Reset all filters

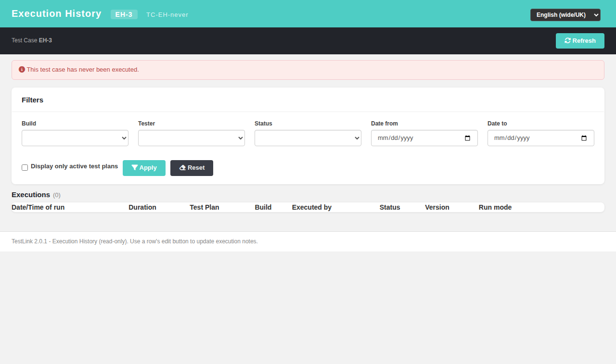pyautogui.click(x=192, y=168)
